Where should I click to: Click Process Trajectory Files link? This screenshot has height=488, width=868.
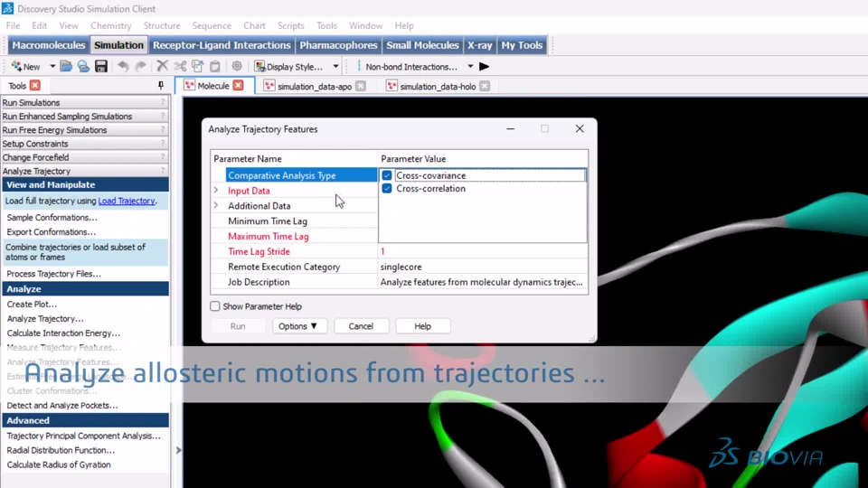click(53, 273)
